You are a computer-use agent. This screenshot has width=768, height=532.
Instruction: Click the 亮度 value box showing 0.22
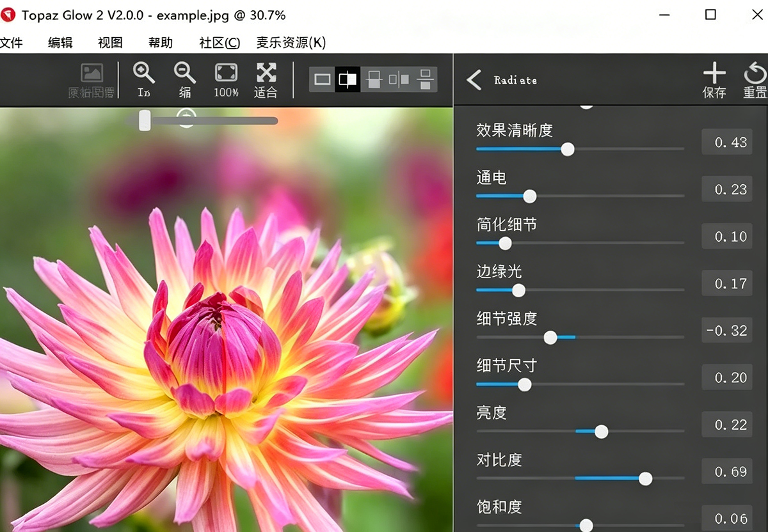click(726, 425)
